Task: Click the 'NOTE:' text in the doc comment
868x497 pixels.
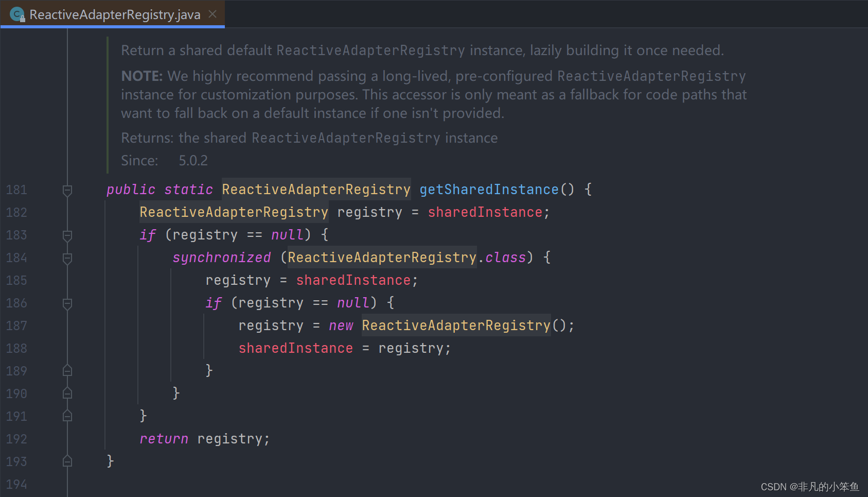Action: 142,76
